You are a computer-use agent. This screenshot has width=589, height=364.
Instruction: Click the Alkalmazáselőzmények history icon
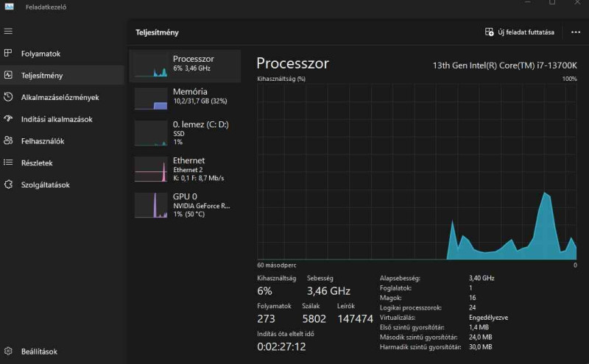(x=8, y=97)
